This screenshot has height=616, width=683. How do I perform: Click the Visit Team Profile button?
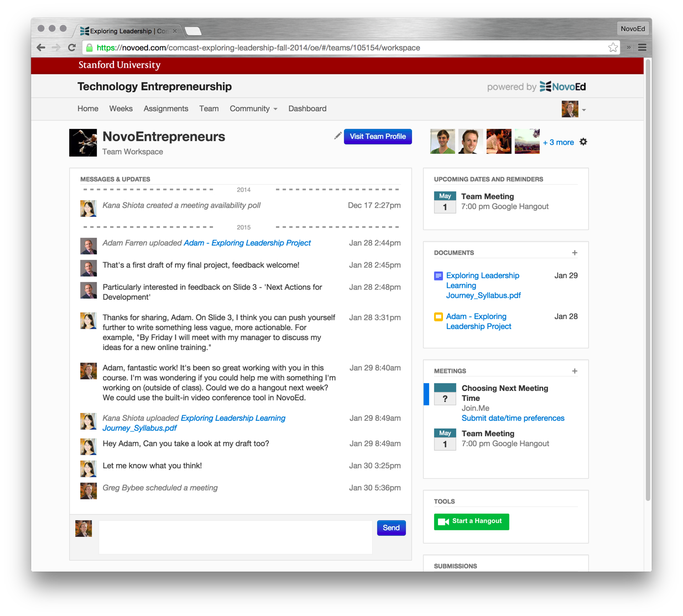pos(378,137)
